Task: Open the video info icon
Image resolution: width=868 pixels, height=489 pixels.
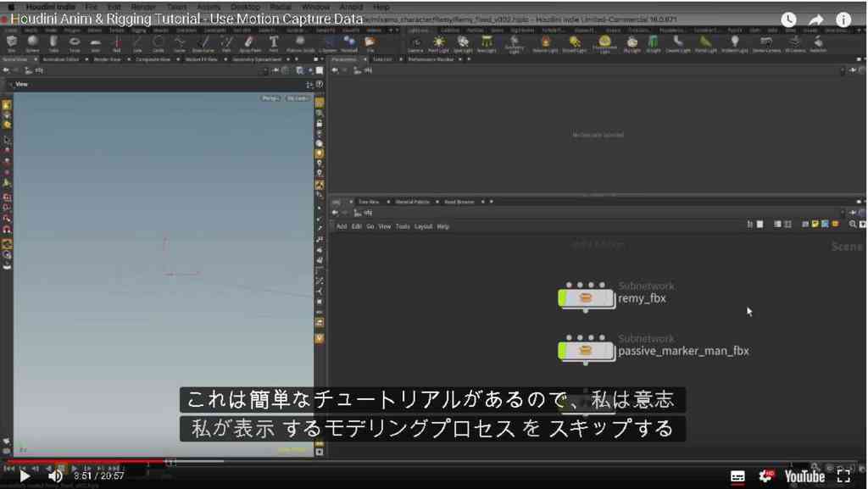Action: pos(843,19)
